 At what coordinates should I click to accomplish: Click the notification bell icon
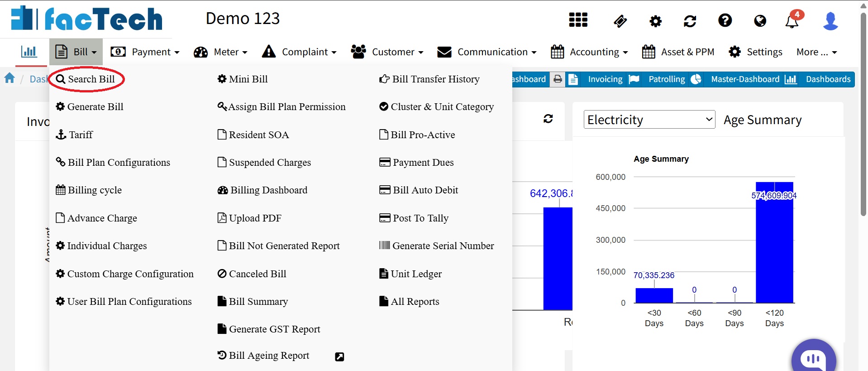point(792,21)
